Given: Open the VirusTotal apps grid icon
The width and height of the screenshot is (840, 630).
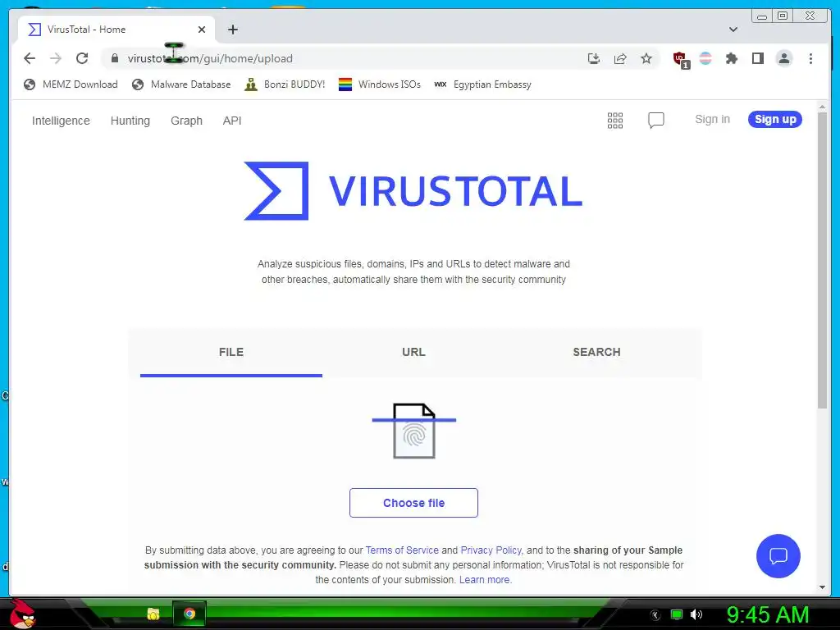Looking at the screenshot, I should click(615, 121).
